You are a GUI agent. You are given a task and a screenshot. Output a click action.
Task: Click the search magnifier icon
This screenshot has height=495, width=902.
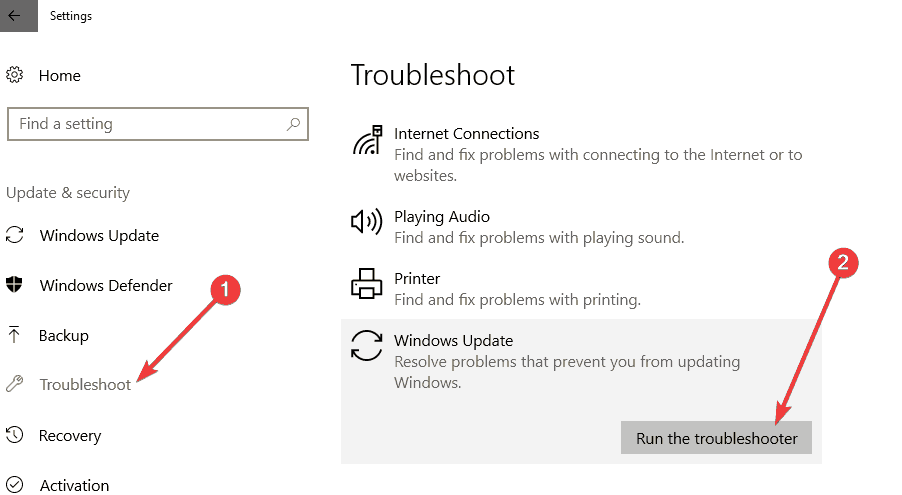tap(293, 124)
